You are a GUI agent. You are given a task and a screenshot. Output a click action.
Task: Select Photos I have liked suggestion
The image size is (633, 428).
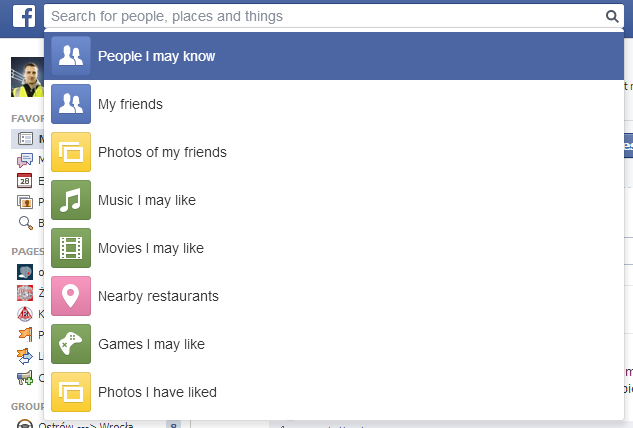(333, 392)
